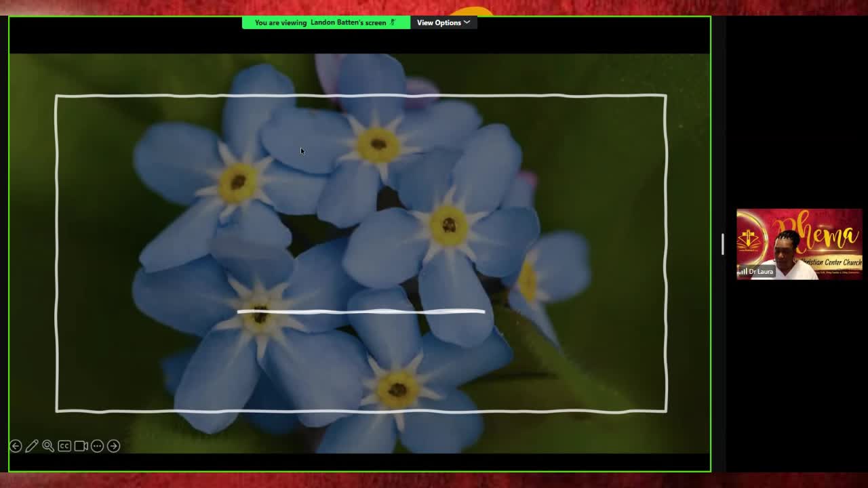The width and height of the screenshot is (868, 488).
Task: Click the video camera toolbar icon
Action: (x=81, y=446)
